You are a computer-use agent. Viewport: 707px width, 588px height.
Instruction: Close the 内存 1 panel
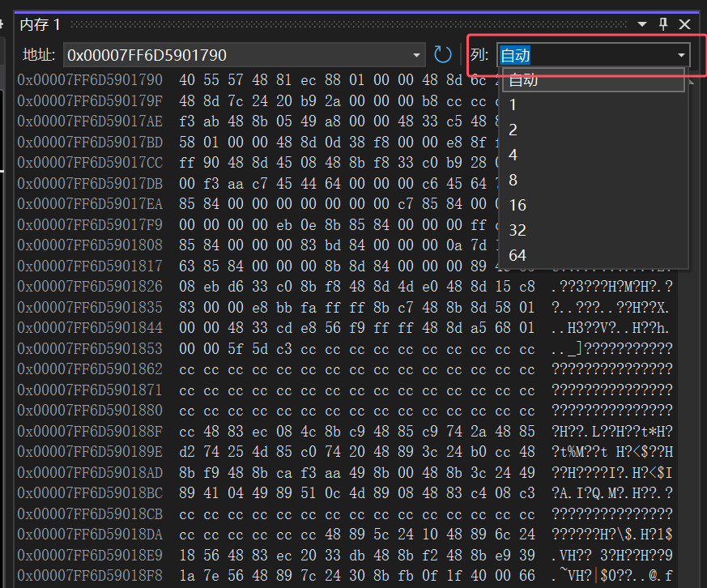click(684, 24)
